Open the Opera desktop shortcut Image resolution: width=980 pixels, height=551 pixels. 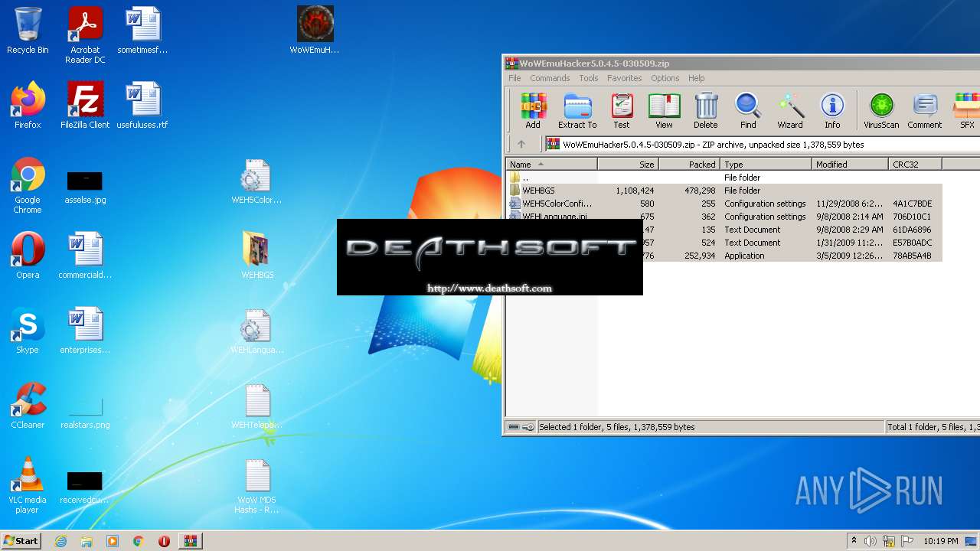28,256
